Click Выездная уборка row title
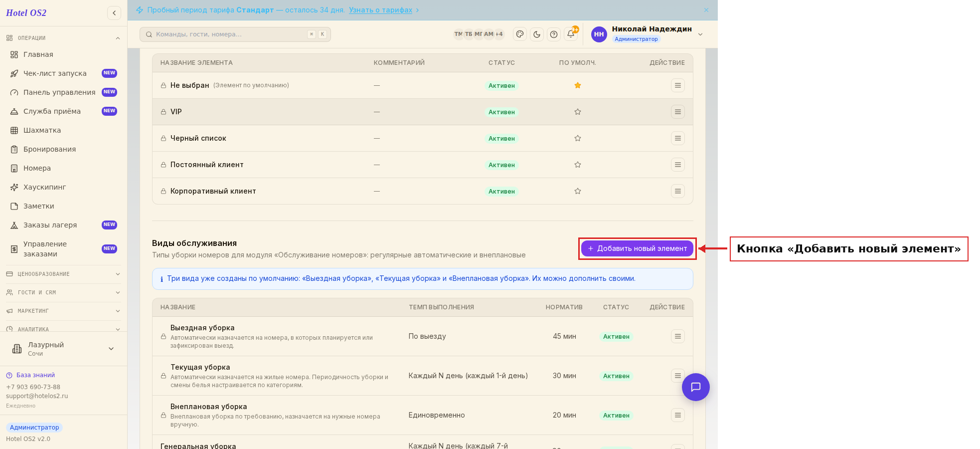The height and width of the screenshot is (449, 980). pyautogui.click(x=202, y=328)
